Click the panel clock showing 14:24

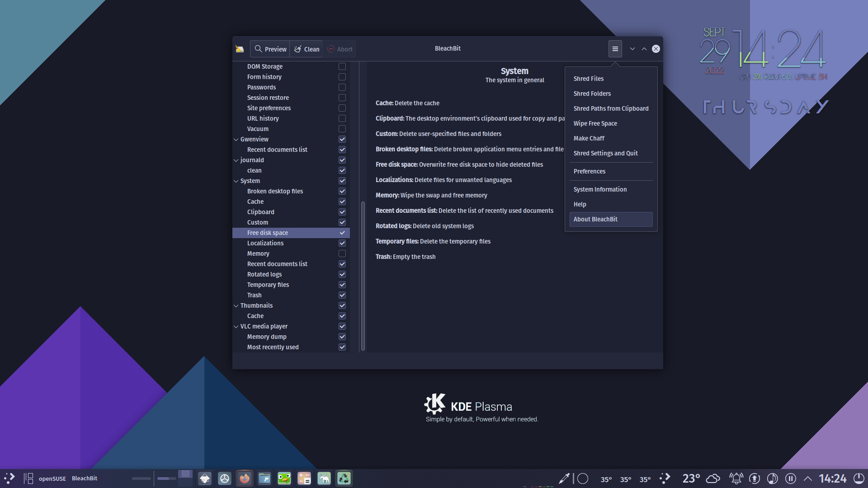tap(832, 478)
